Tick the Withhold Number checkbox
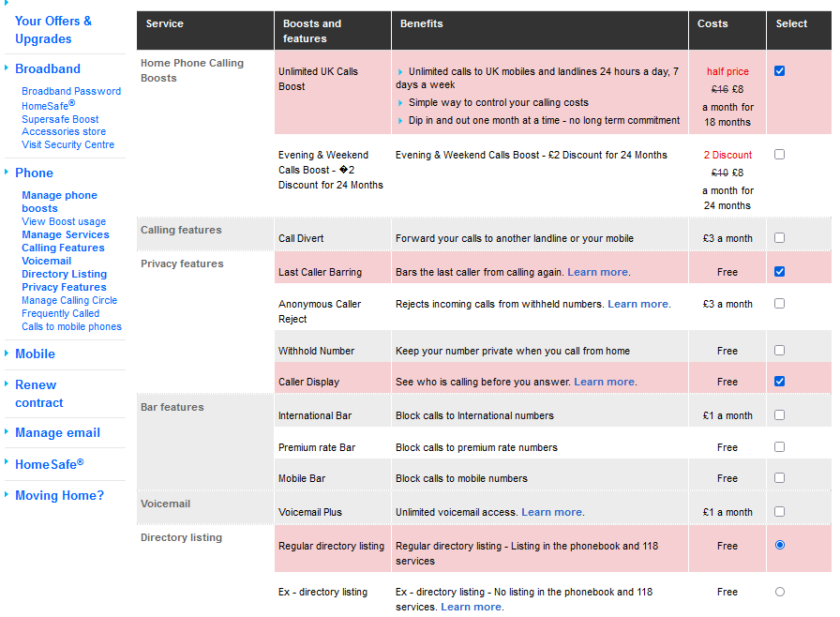 [780, 351]
